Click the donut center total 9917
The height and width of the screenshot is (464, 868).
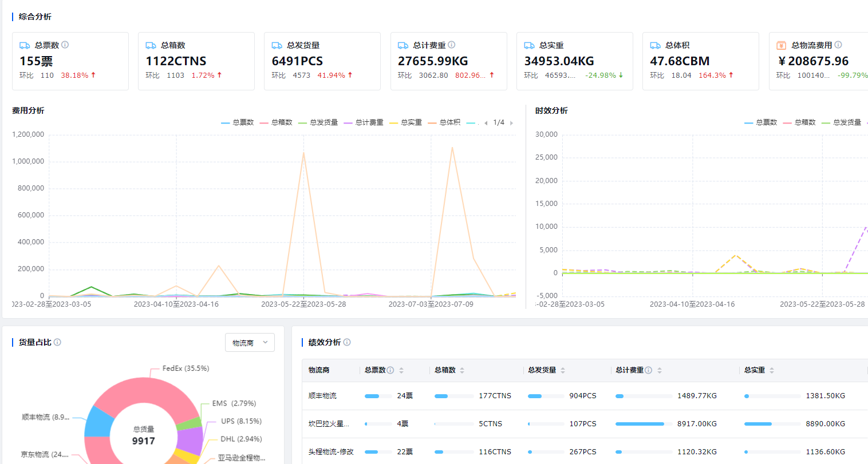(143, 441)
